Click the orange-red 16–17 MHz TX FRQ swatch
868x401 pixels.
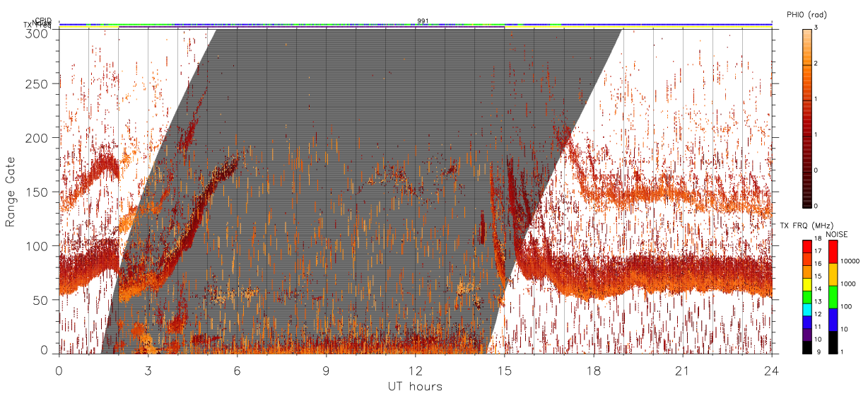pos(806,258)
